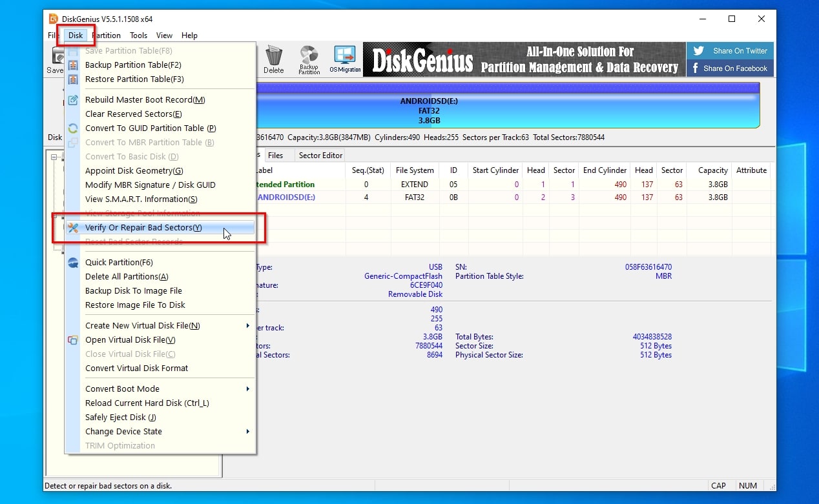Click the DiskGenius app icon in title bar
The height and width of the screenshot is (504, 819).
pyautogui.click(x=54, y=19)
